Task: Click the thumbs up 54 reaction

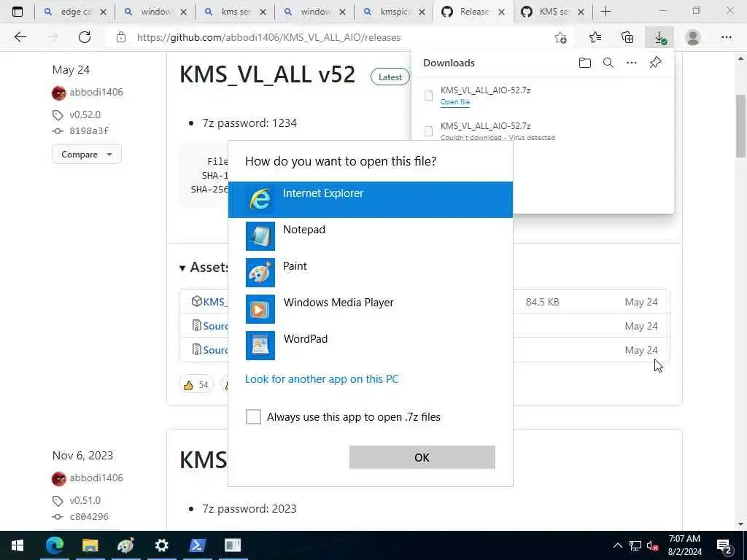Action: [x=196, y=385]
